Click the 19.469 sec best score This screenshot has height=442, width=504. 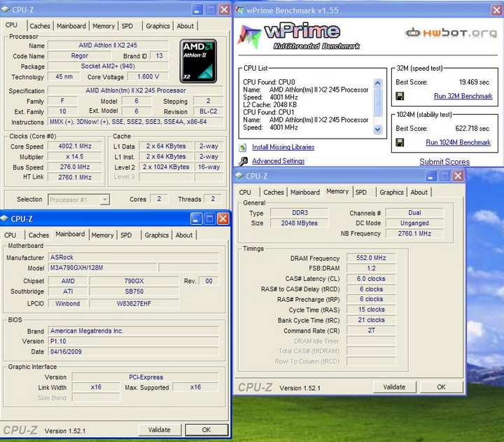click(474, 82)
